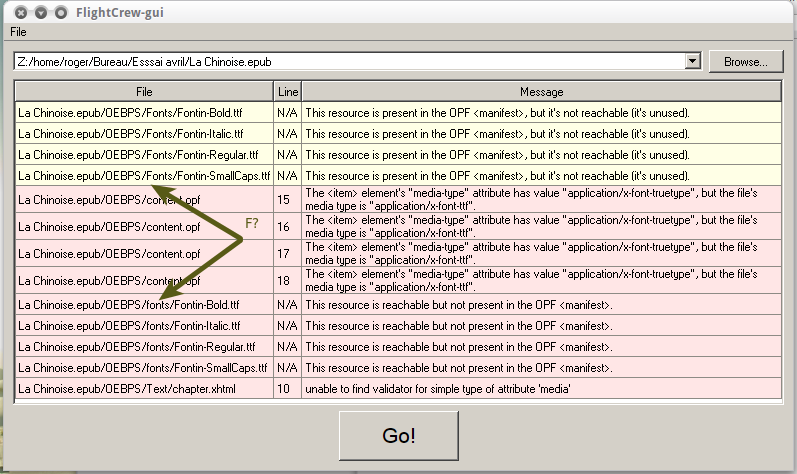Click the unused-resource message for Fonts/Fontin-Regular.ttf

pyautogui.click(x=542, y=154)
